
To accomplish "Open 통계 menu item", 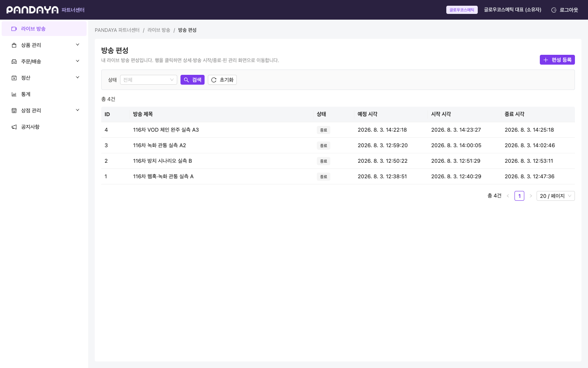I will tap(44, 94).
